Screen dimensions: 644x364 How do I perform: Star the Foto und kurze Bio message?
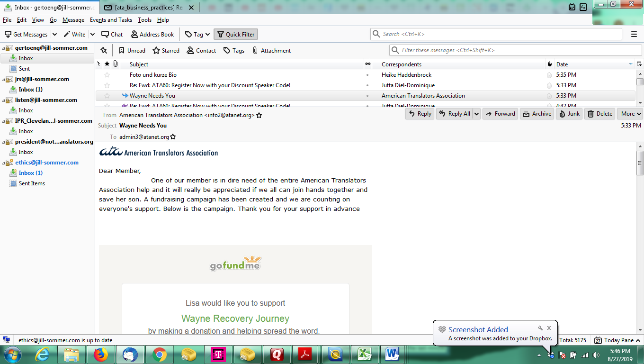pos(107,75)
